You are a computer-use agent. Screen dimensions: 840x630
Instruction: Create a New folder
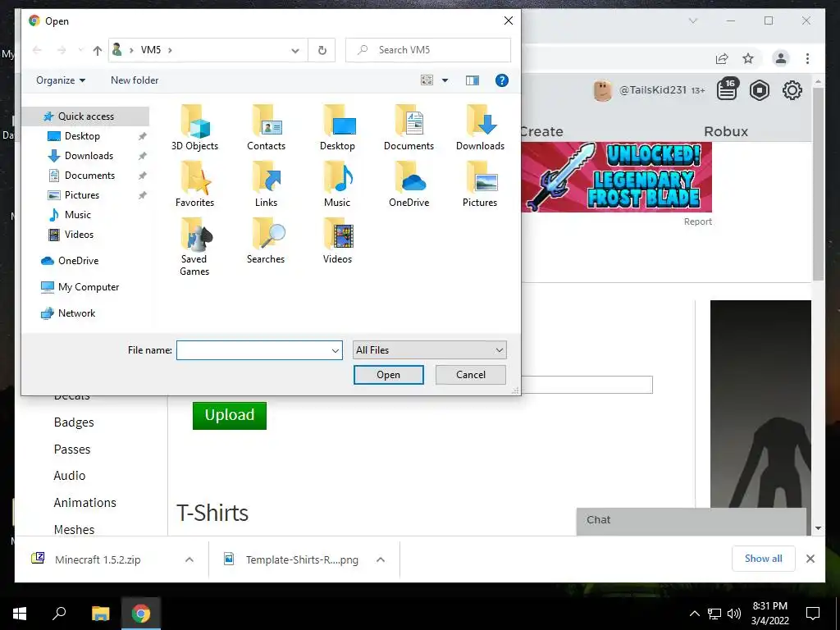point(135,80)
